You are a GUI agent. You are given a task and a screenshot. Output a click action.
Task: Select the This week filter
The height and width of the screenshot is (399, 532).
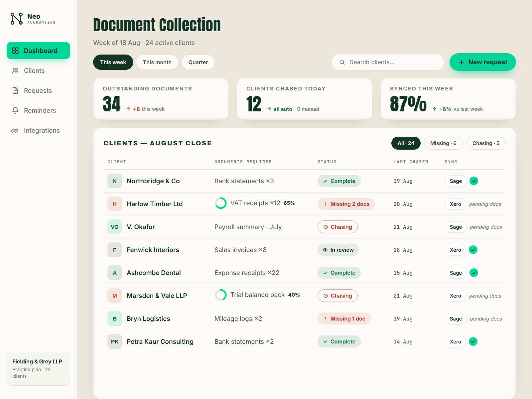pos(113,62)
